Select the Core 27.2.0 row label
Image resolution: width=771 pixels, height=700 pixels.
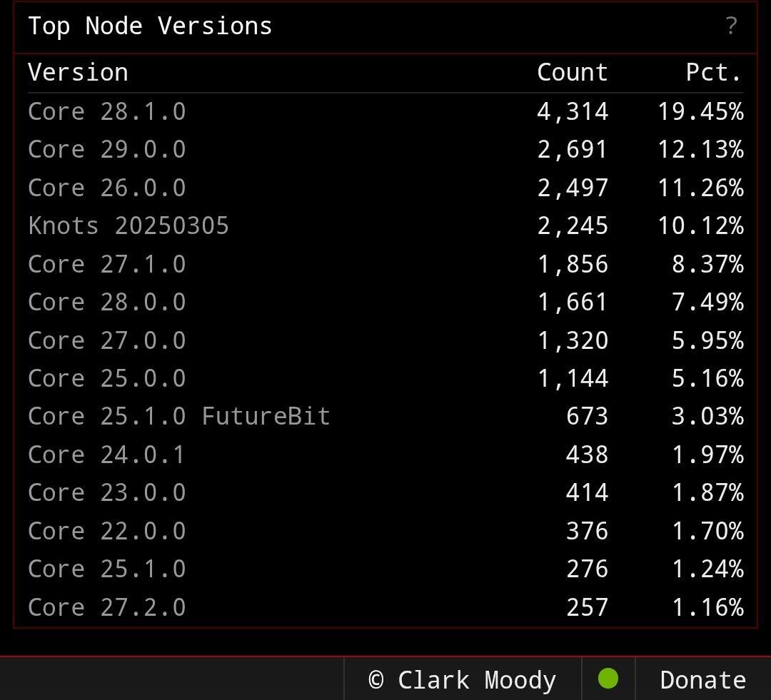pyautogui.click(x=106, y=607)
